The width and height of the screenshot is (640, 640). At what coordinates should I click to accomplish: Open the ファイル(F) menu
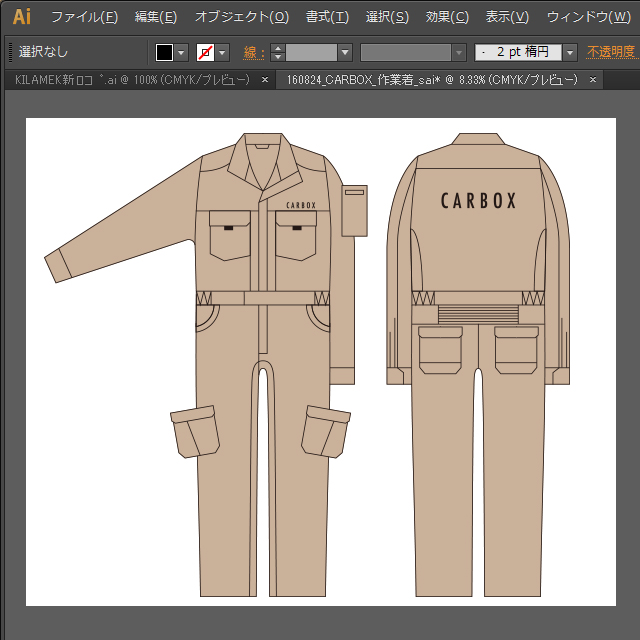pyautogui.click(x=84, y=17)
